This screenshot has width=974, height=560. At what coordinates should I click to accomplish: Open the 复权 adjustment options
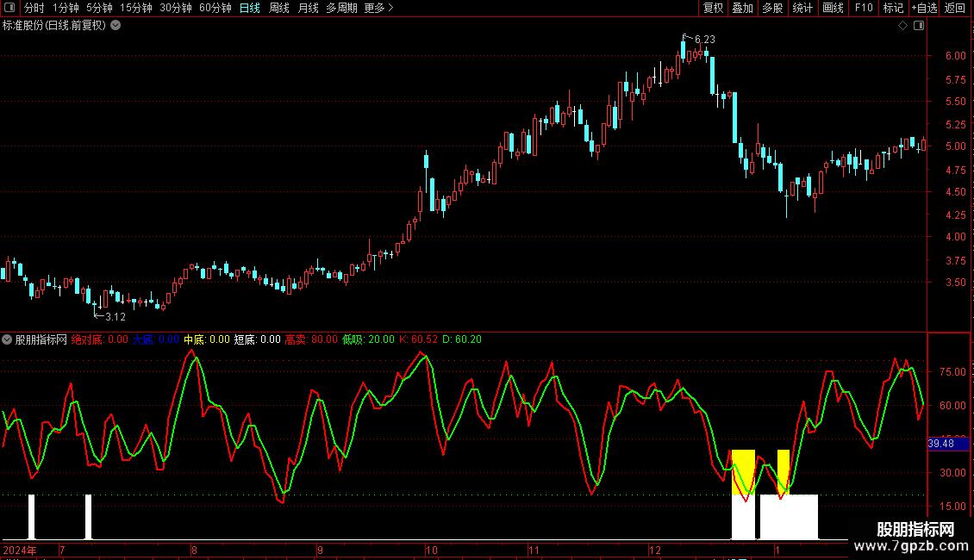[x=713, y=8]
